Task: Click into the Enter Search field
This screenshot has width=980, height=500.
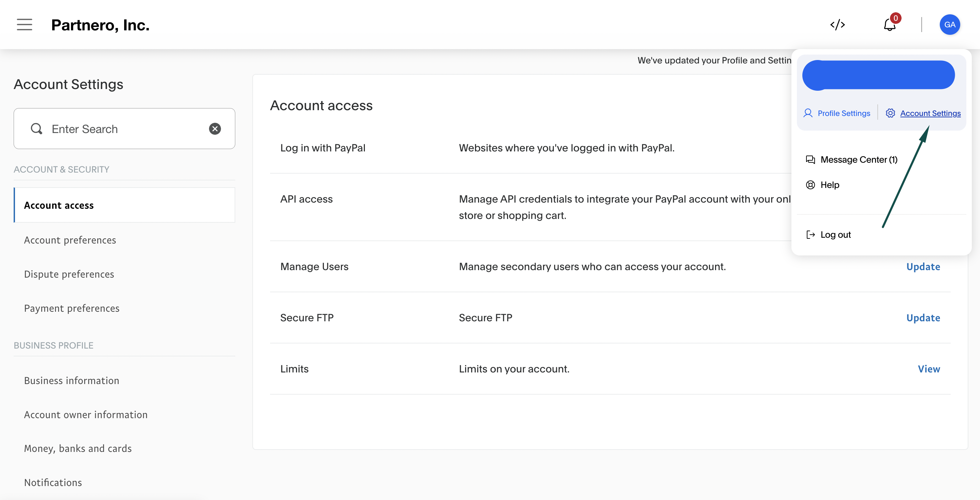Action: 124,129
